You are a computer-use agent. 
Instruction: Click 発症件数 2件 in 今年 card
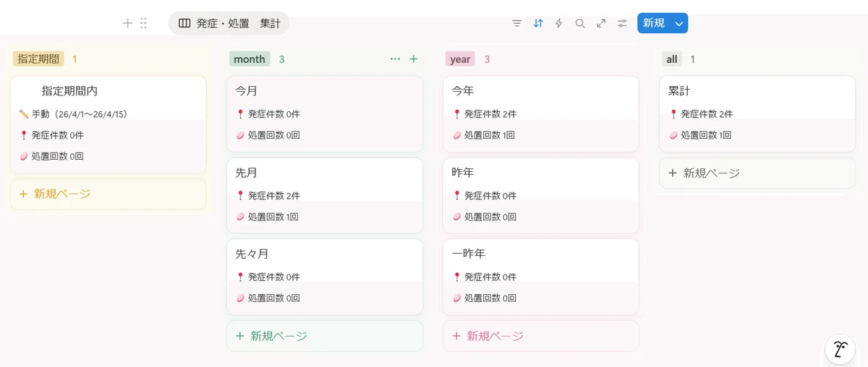pyautogui.click(x=490, y=114)
